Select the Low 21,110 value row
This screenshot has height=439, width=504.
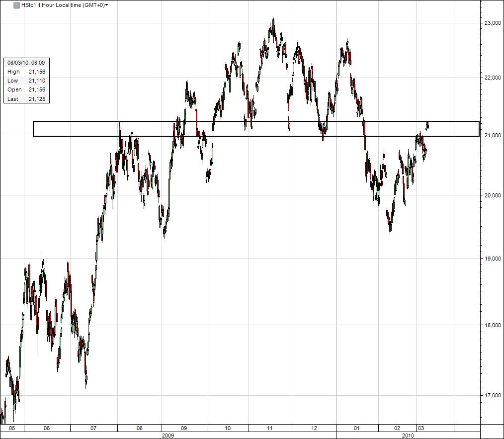tap(26, 81)
